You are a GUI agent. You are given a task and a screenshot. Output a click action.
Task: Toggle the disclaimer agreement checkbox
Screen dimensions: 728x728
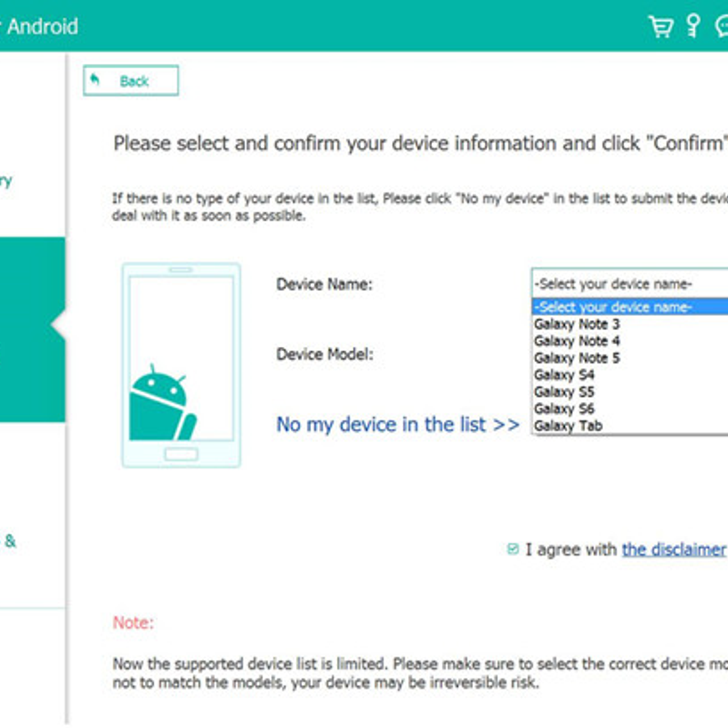pyautogui.click(x=513, y=549)
